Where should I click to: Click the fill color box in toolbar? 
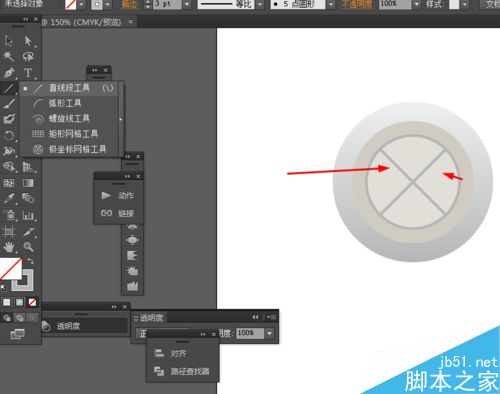click(x=11, y=269)
